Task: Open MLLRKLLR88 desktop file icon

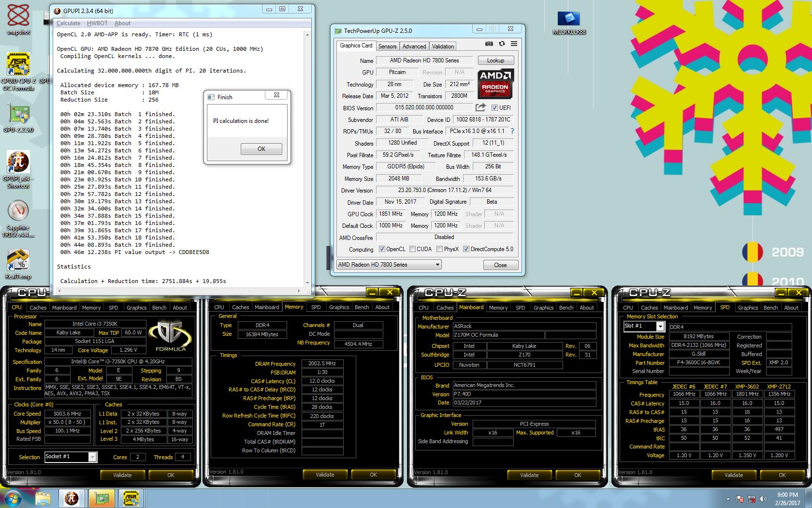Action: (x=569, y=23)
